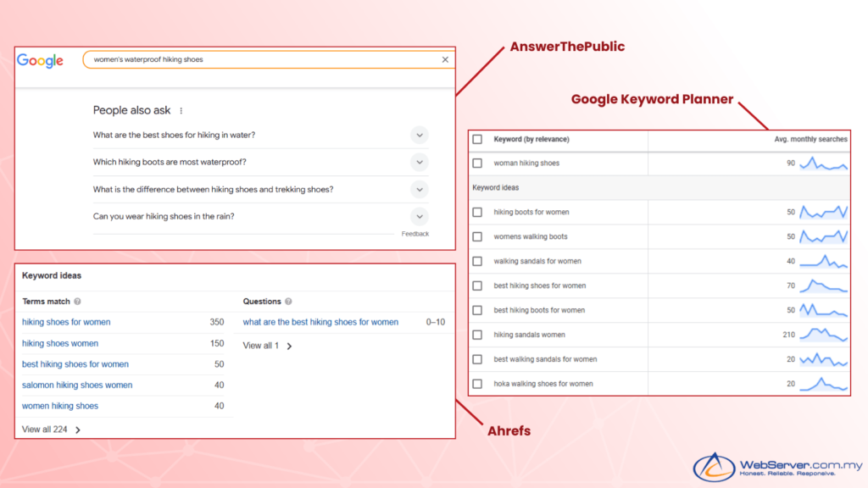Click the 'hoka walking shoes for women' keyword text
Viewport: 868px width, 488px height.
[x=543, y=384]
